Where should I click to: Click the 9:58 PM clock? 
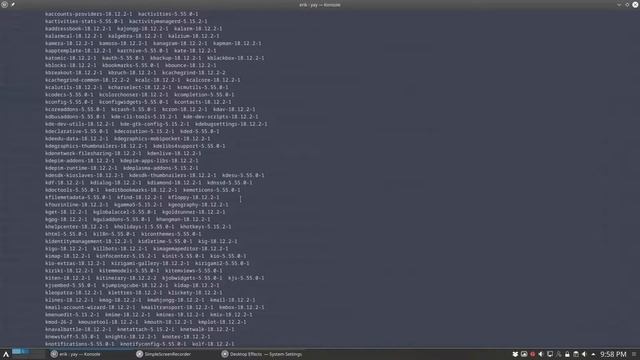[613, 354]
